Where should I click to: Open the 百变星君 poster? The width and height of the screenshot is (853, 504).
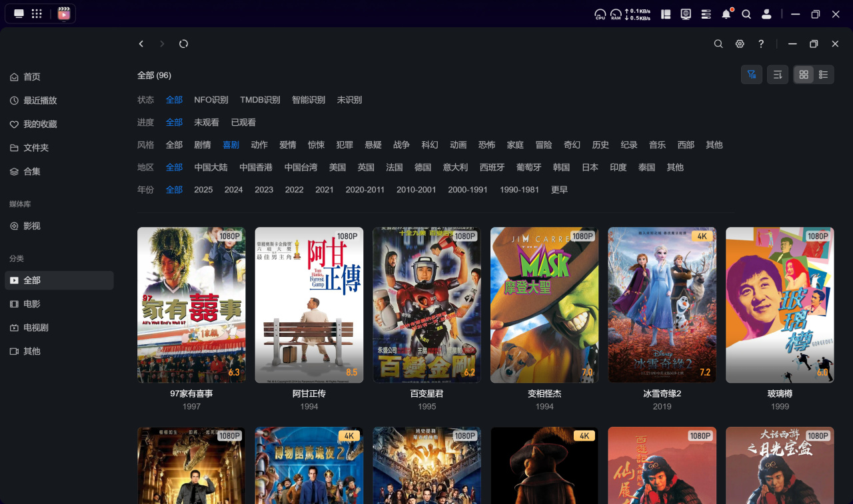tap(427, 305)
